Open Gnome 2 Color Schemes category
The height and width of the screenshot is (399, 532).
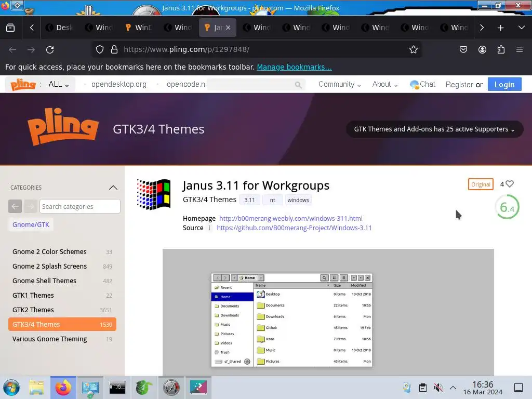click(62, 252)
